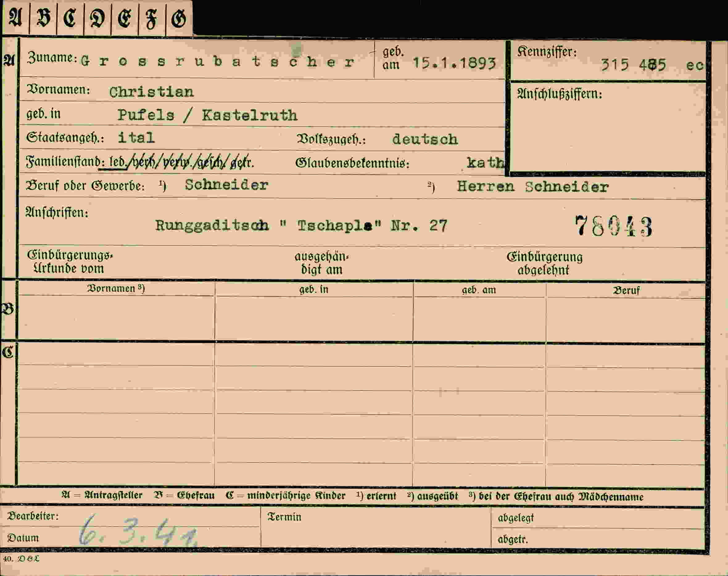
Task: Select the index tab letter A
Action: [15, 18]
